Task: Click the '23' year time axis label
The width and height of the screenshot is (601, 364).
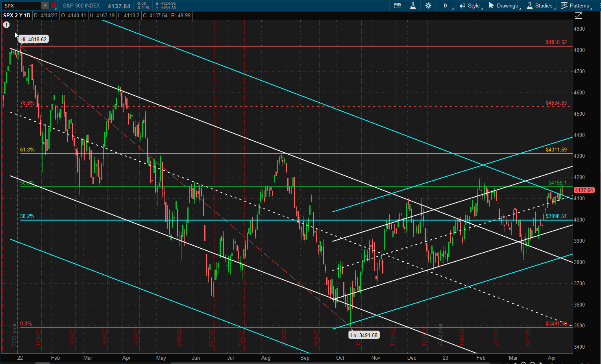Action: click(445, 358)
